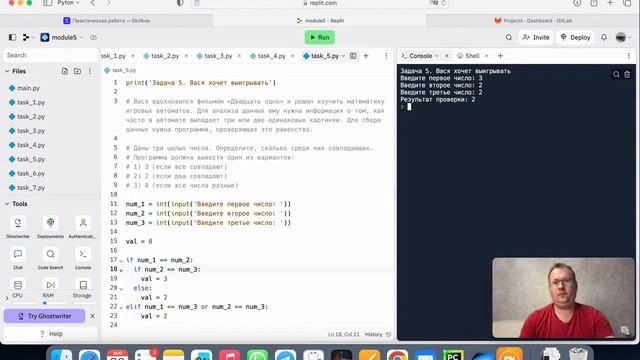Clear the console with the trash icon
Viewport: 640px width, 360px height.
627,74
